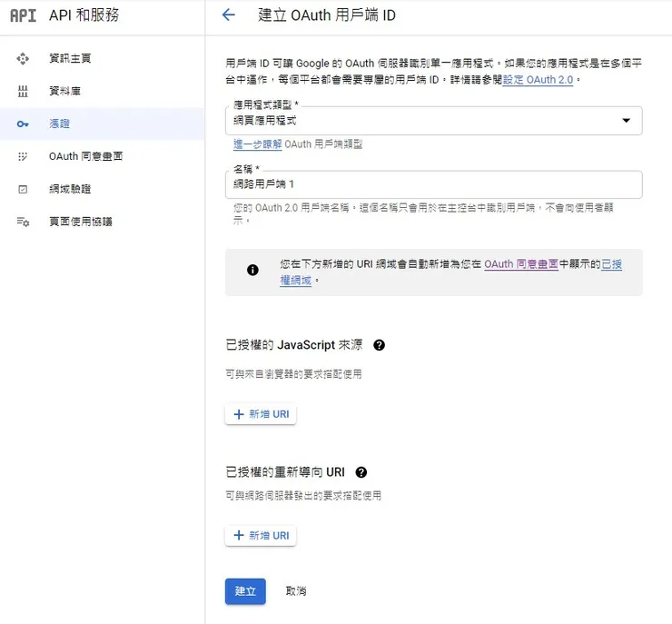The height and width of the screenshot is (624, 672).
Task: Open 頁面使用協議 in sidebar
Action: click(102, 222)
